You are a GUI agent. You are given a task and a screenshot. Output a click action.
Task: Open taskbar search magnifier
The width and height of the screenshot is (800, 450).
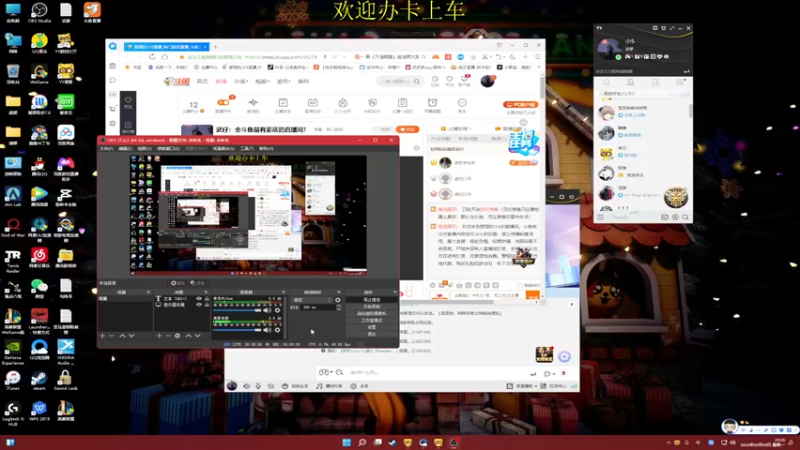click(x=362, y=442)
